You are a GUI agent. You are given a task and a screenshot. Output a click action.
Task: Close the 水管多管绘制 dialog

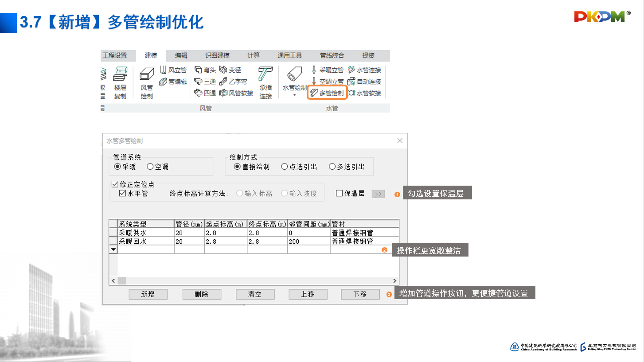point(400,140)
